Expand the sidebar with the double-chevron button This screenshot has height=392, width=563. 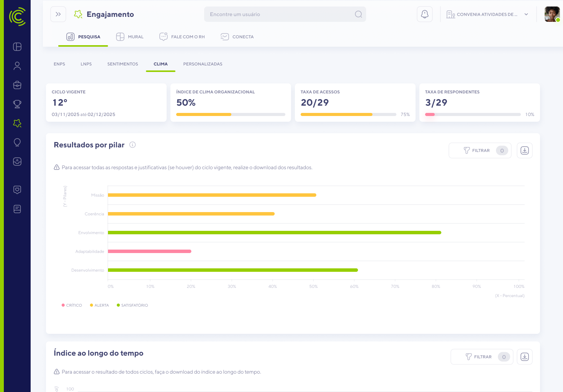coord(58,15)
